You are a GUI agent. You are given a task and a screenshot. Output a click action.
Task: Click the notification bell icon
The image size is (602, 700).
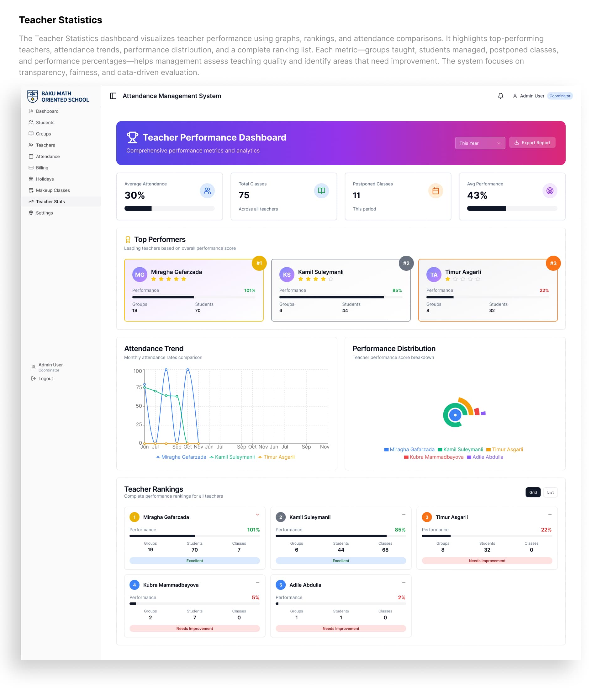pos(500,96)
